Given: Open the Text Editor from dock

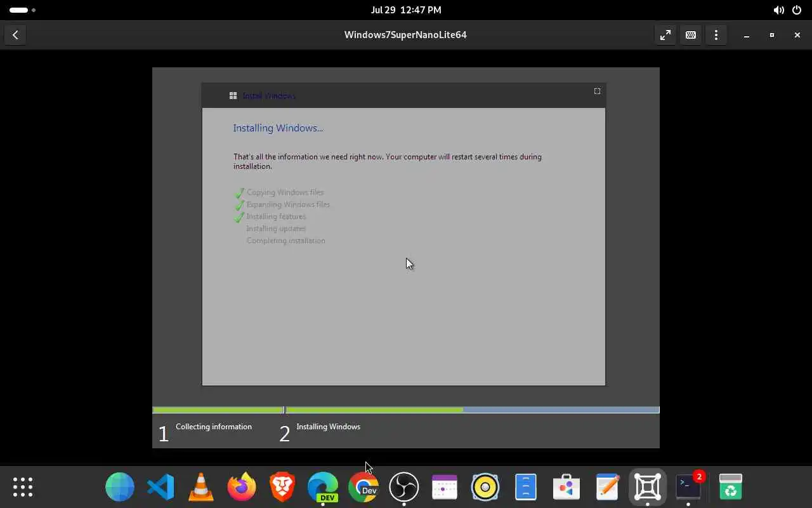Looking at the screenshot, I should [607, 487].
